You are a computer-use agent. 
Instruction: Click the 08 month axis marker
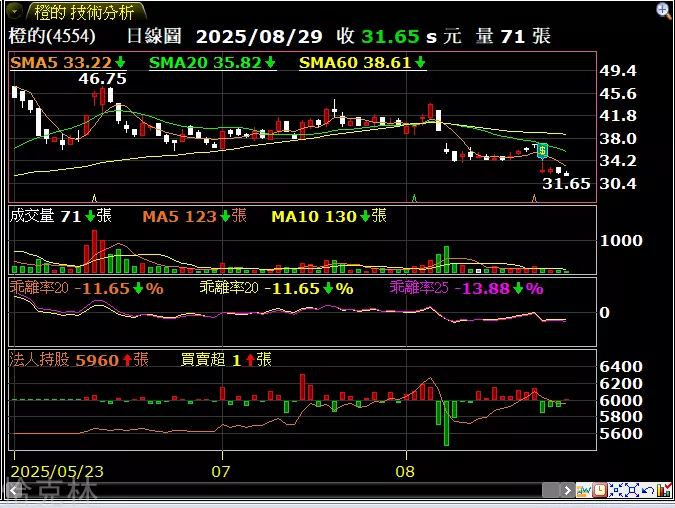pyautogui.click(x=405, y=471)
